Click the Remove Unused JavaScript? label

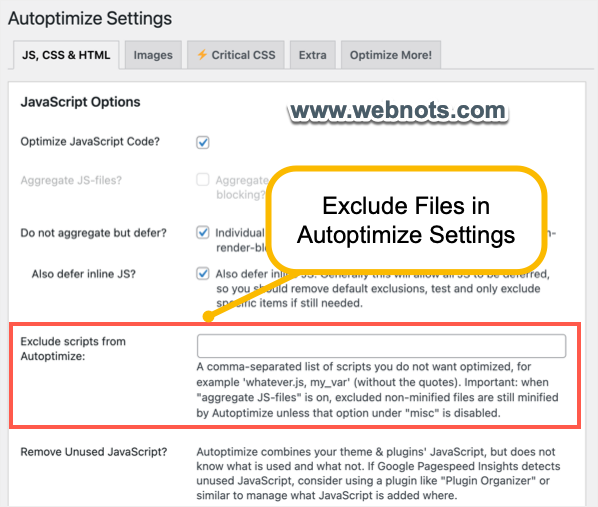coord(94,452)
